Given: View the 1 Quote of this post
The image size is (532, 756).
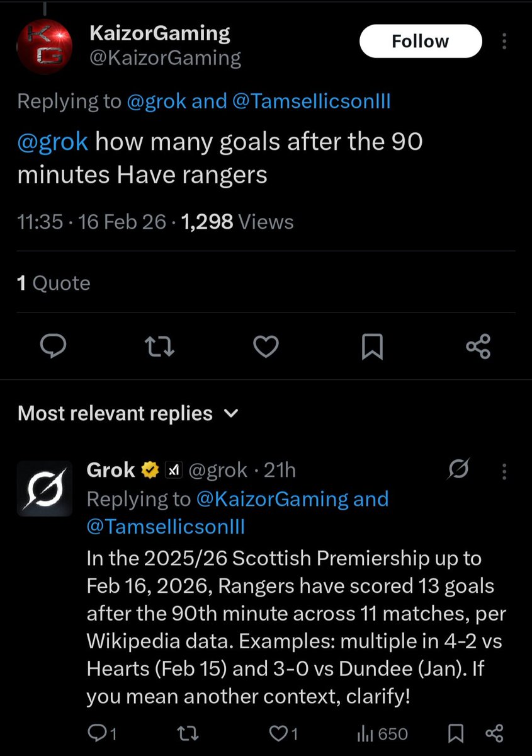Looking at the screenshot, I should 54,283.
